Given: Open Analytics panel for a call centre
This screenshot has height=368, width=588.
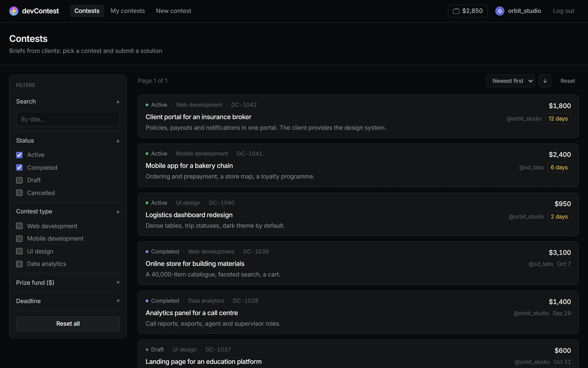Looking at the screenshot, I should point(192,313).
